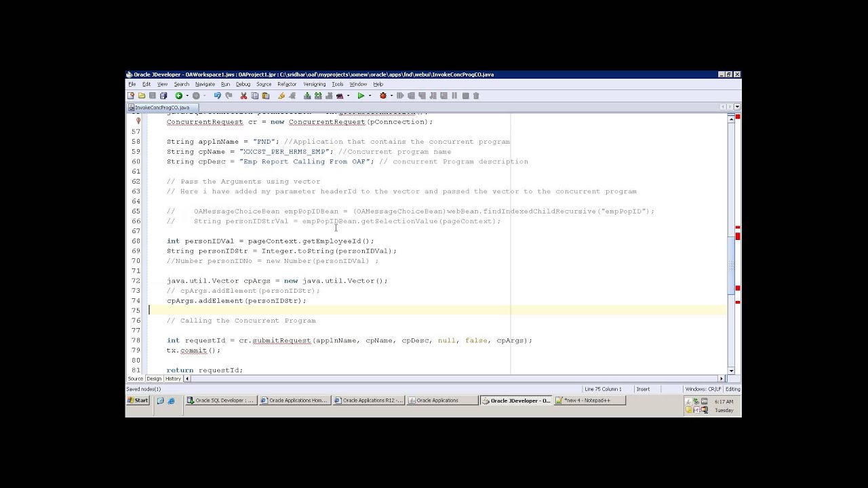Click the Undo toolbar icon

tap(217, 96)
